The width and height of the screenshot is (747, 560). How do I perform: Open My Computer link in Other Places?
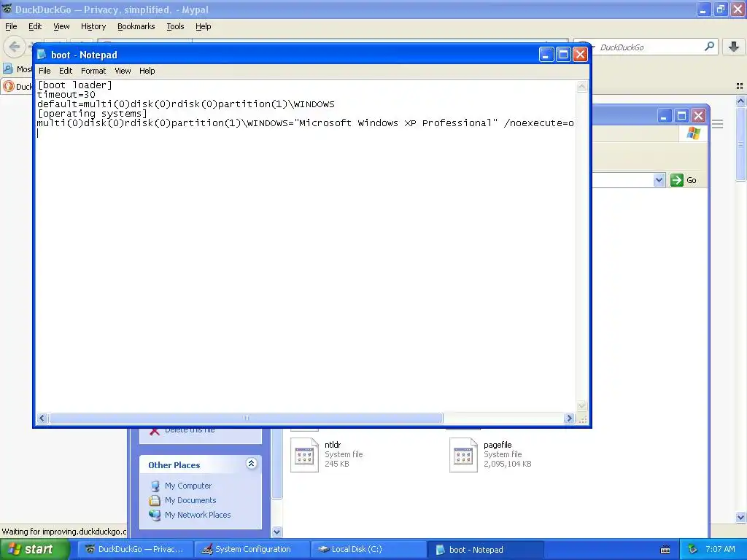187,486
